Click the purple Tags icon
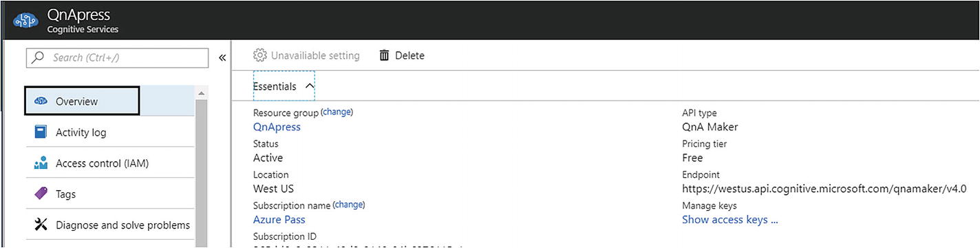 click(x=41, y=194)
